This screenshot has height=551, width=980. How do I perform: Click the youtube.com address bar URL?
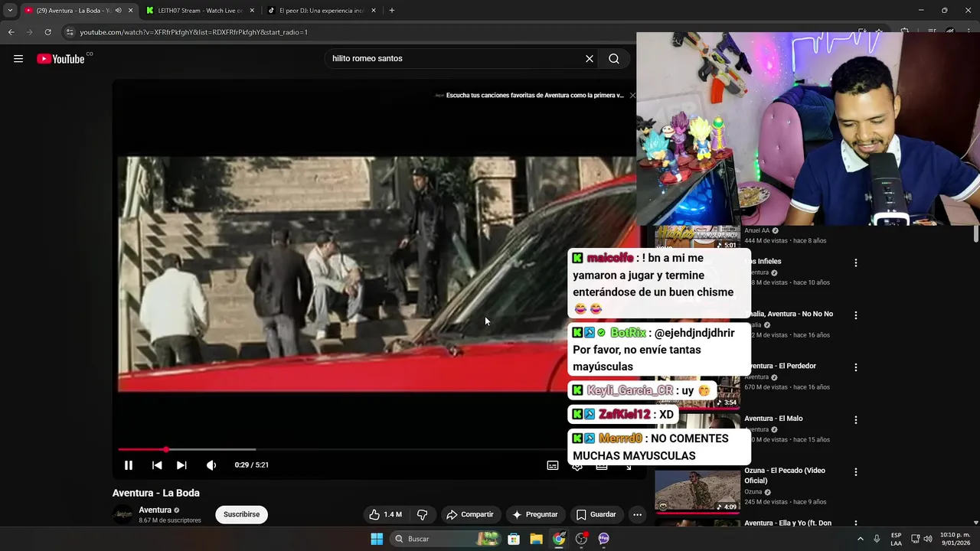pos(194,32)
